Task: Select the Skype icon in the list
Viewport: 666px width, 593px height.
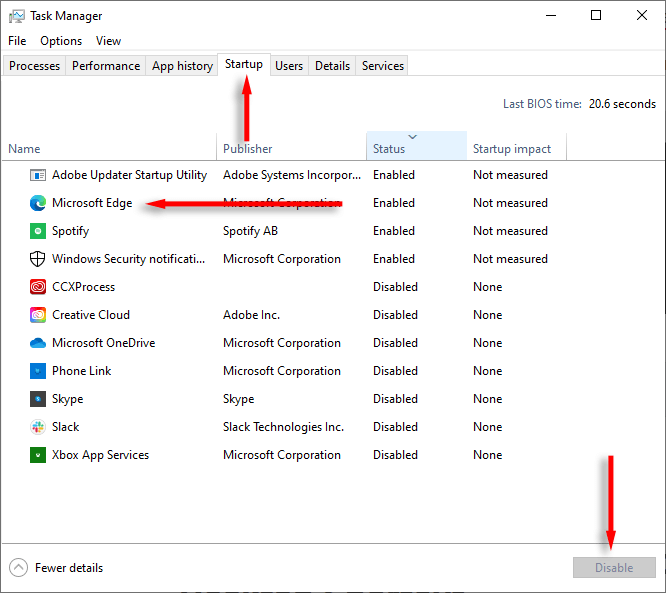Action: [38, 399]
